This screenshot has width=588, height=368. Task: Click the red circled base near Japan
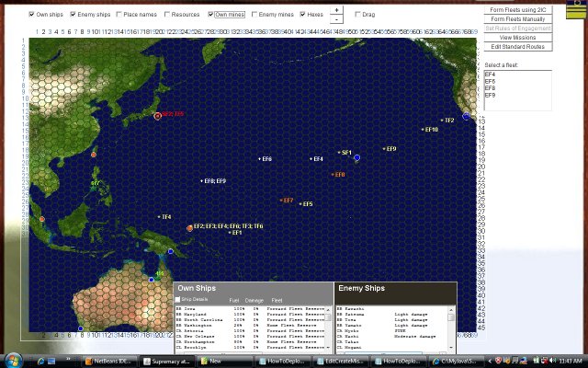tap(158, 116)
